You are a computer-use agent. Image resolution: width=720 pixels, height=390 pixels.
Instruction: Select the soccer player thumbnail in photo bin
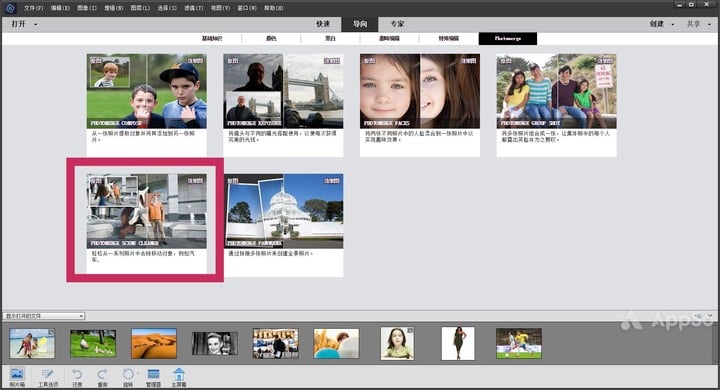(519, 343)
